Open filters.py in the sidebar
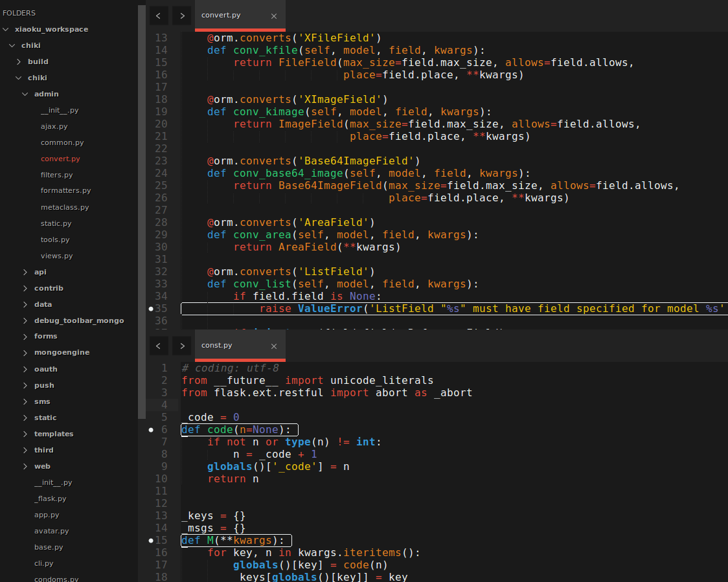Screen dimensions: 728x582 (56, 175)
